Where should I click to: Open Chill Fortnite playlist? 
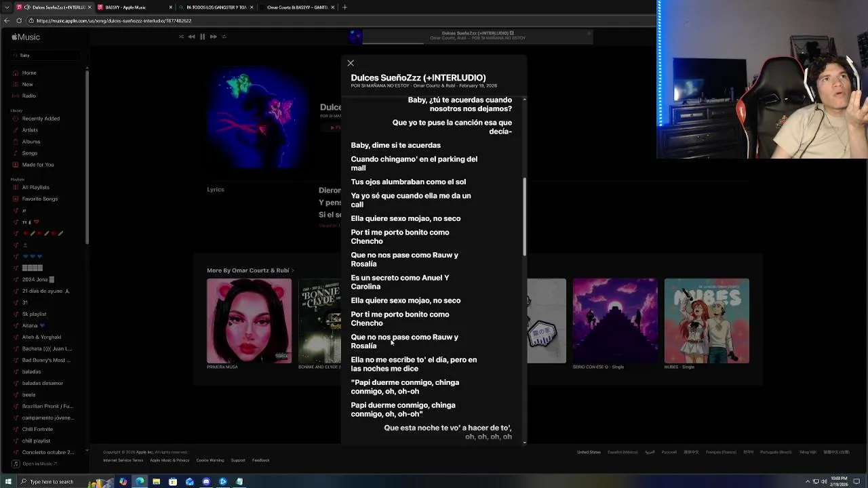pyautogui.click(x=37, y=429)
